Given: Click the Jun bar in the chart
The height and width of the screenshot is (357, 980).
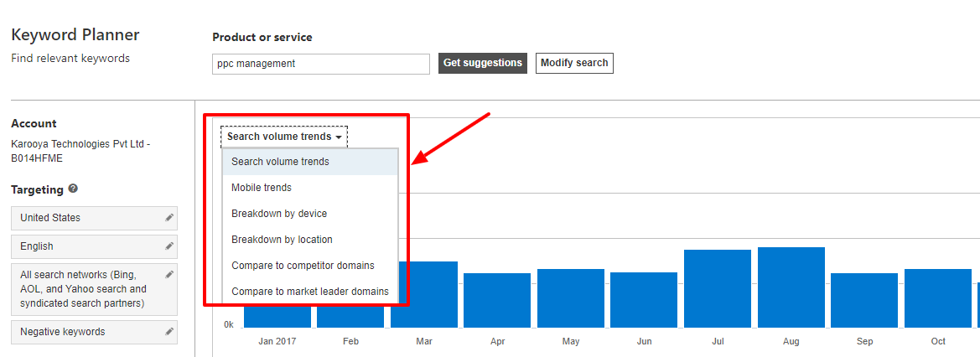Looking at the screenshot, I should (644, 300).
